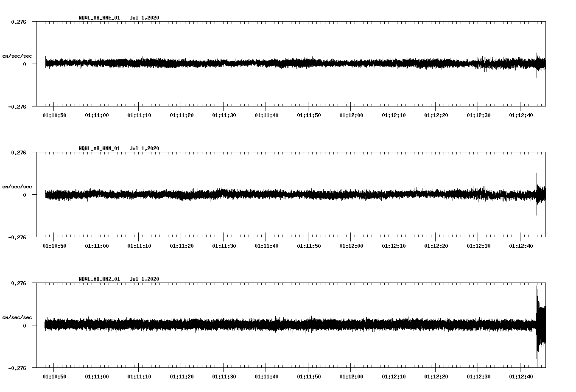Click time label 01:11:50 under HNN plot
576x392 pixels.
(x=309, y=246)
